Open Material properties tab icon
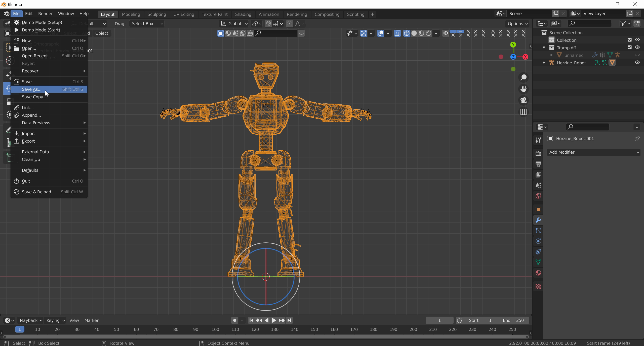Screen dimensions: 644x346 [x=538, y=273]
